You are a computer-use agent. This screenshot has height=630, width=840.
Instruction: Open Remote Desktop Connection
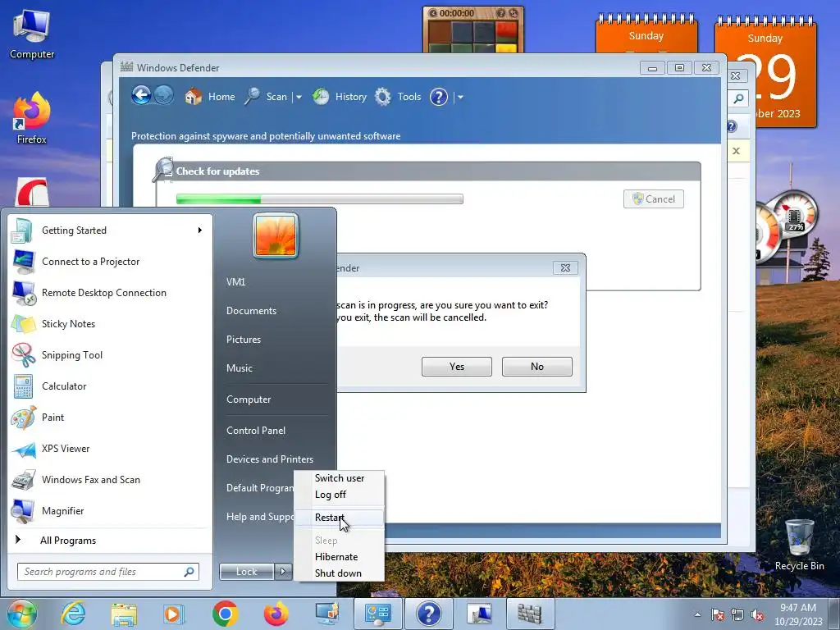[x=109, y=293]
